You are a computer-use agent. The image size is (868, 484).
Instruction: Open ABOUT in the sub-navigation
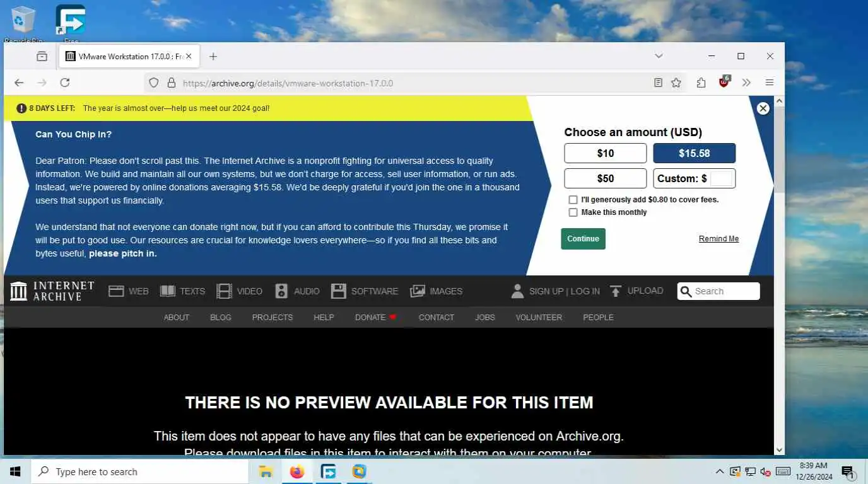click(x=177, y=317)
